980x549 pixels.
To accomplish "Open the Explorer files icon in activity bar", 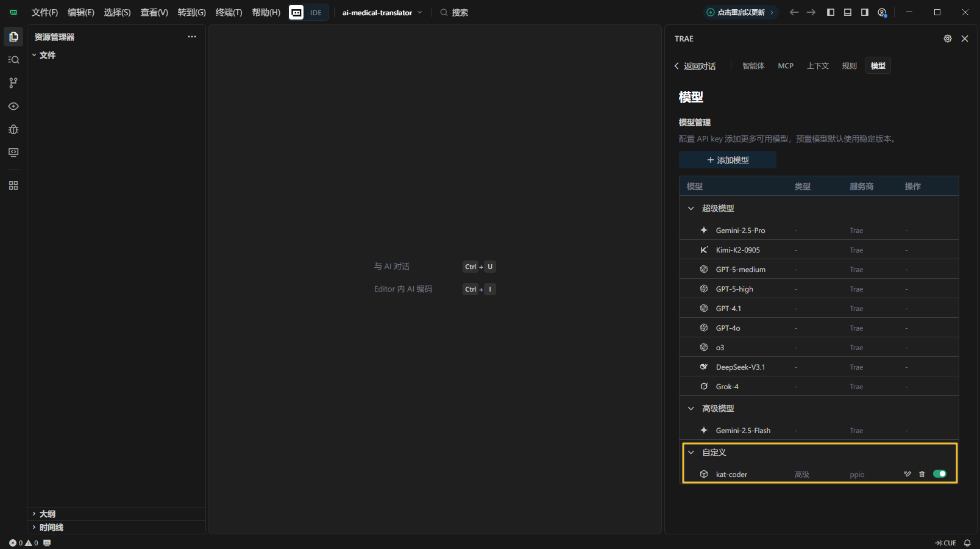I will [x=13, y=37].
